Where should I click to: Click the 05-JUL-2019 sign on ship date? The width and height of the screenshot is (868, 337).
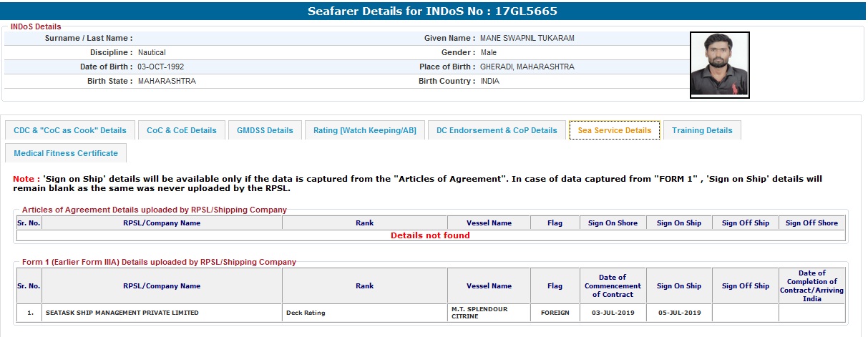[x=678, y=313]
